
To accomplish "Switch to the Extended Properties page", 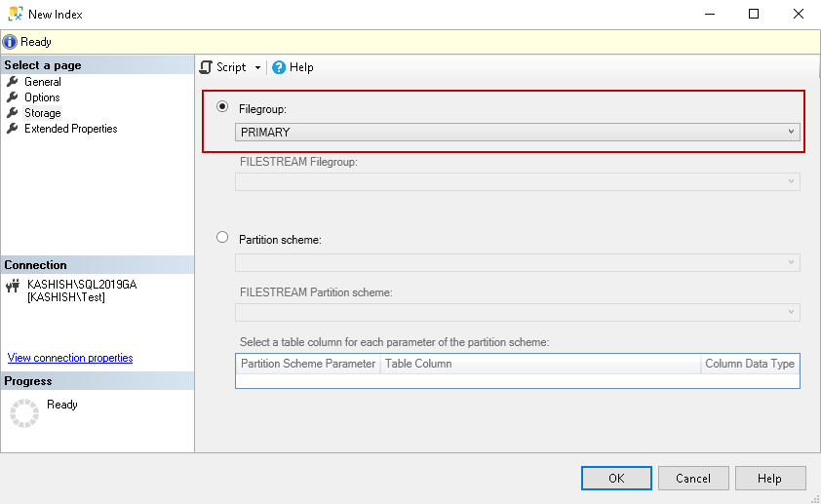I will (70, 129).
